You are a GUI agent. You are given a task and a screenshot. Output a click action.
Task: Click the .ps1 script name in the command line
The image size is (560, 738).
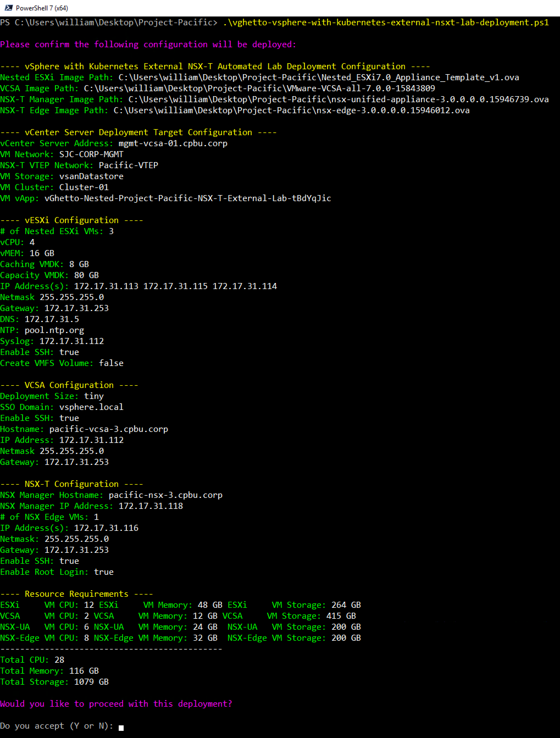click(x=386, y=22)
